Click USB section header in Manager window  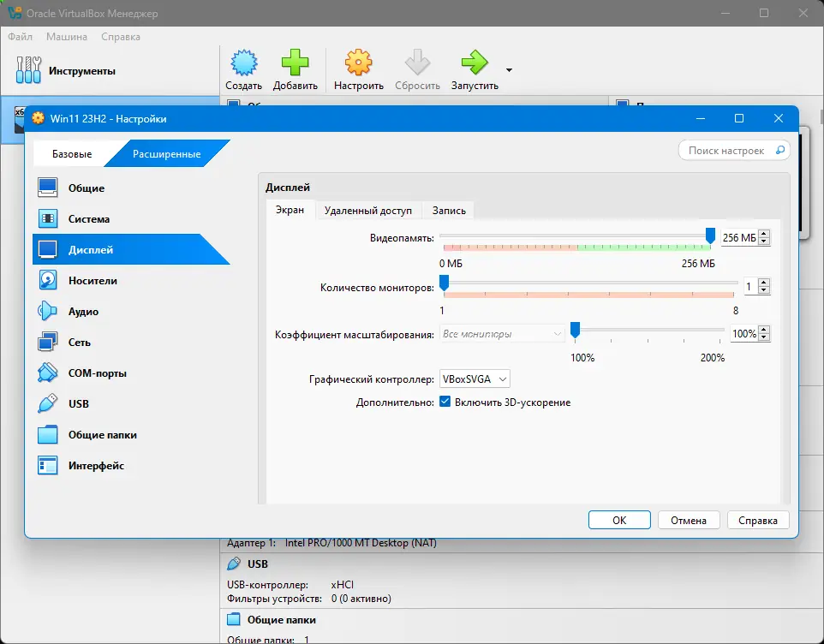(x=258, y=564)
